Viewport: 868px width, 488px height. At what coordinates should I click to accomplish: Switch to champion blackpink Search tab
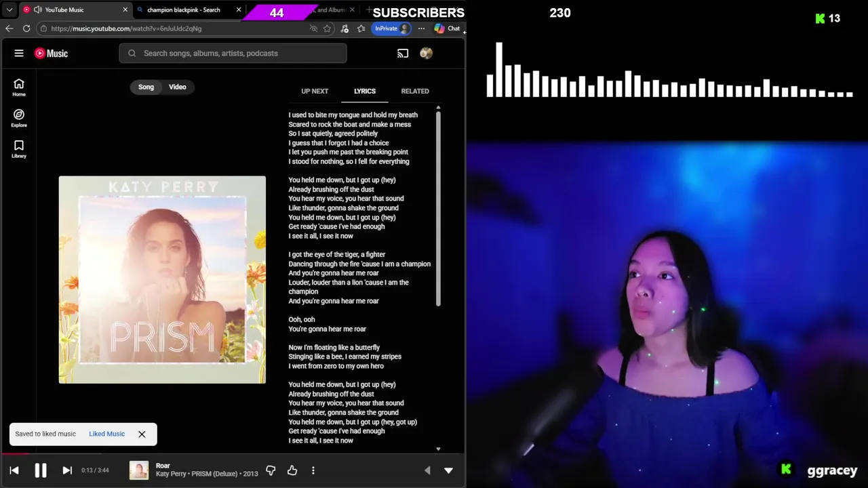(x=184, y=10)
